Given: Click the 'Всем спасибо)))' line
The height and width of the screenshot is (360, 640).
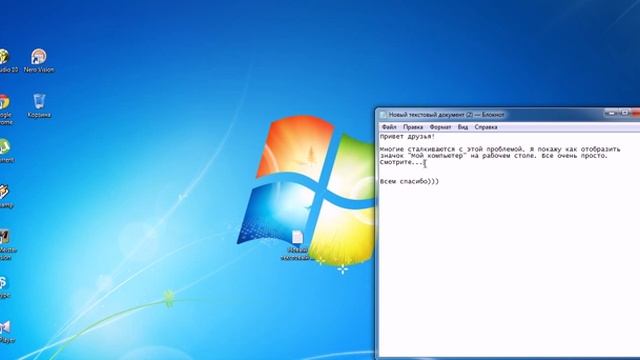Looking at the screenshot, I should click(409, 181).
